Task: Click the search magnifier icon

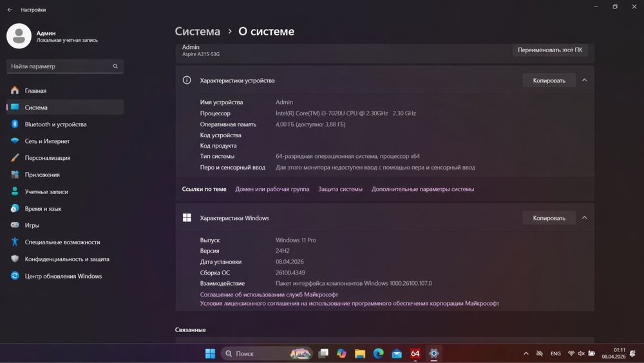Action: 115,66
